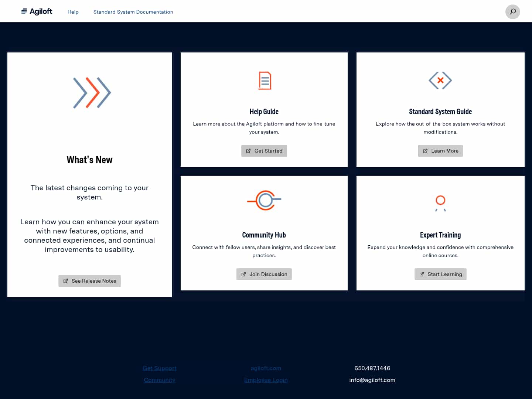
Task: Click the agiloft.com footer text
Action: tap(266, 368)
